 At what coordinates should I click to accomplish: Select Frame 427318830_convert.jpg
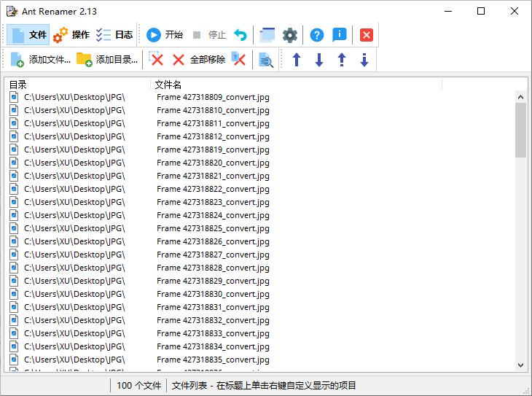(213, 294)
